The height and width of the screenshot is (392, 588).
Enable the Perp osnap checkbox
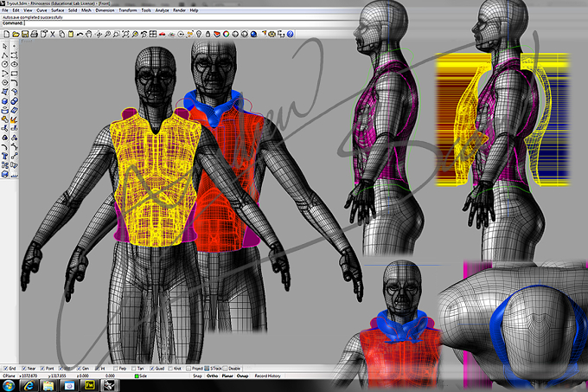pos(115,369)
